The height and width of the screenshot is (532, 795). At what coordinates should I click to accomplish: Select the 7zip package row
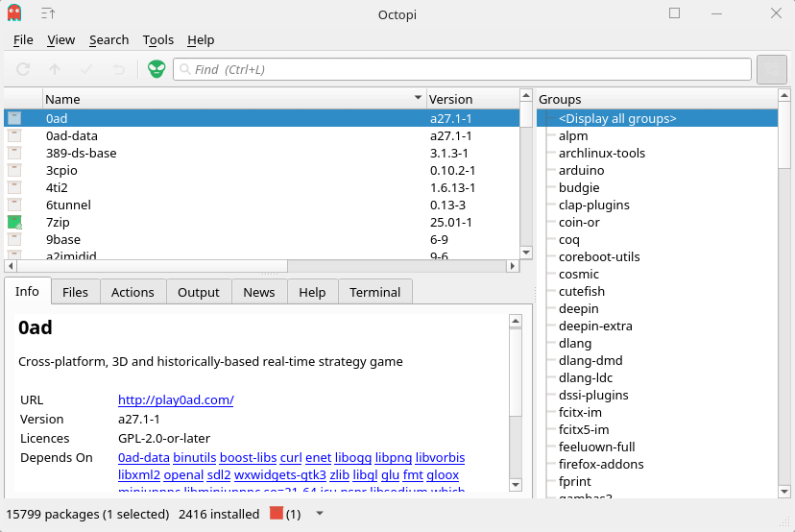(x=261, y=222)
